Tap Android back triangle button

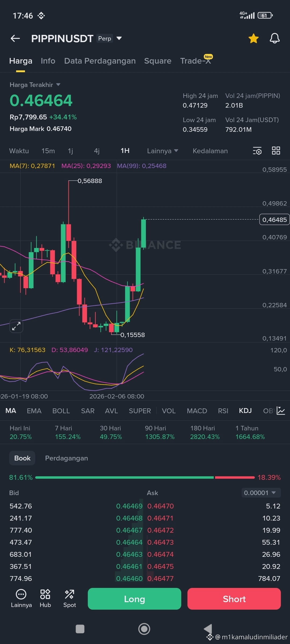tap(208, 629)
